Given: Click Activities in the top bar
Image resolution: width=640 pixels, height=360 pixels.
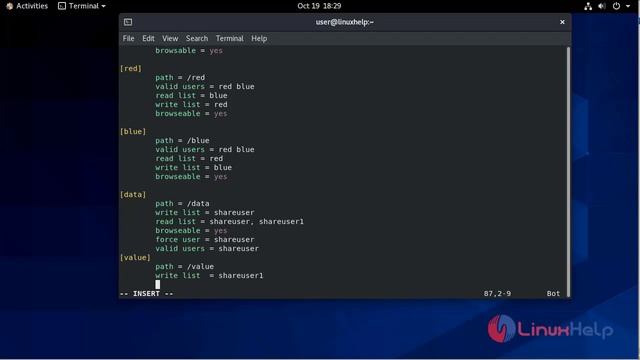Looking at the screenshot, I should tap(27, 6).
